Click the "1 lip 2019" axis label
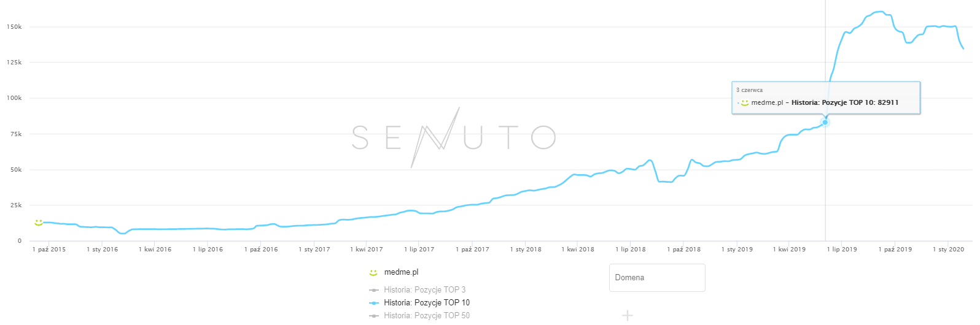The image size is (980, 325). [x=842, y=250]
